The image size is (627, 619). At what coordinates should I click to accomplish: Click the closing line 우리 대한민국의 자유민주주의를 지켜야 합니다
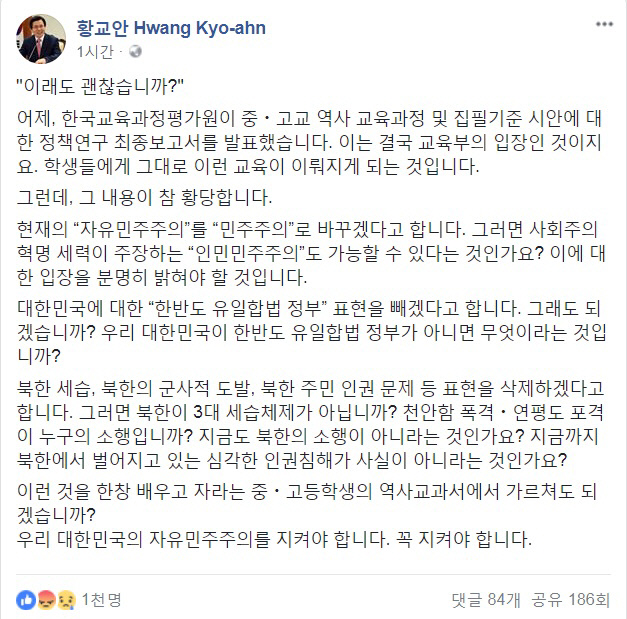pyautogui.click(x=274, y=539)
